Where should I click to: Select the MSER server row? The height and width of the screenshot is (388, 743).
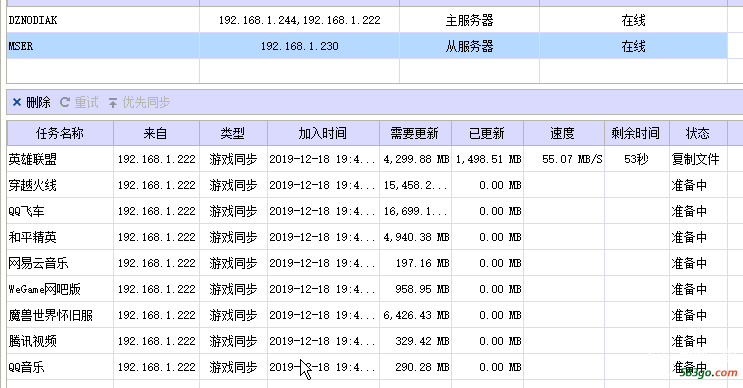(x=367, y=46)
